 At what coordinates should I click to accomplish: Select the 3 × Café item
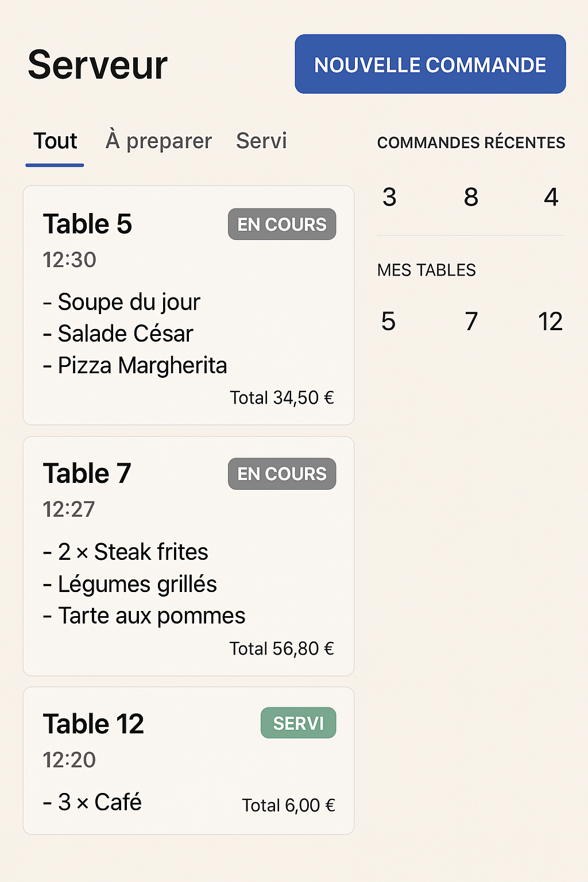point(92,803)
